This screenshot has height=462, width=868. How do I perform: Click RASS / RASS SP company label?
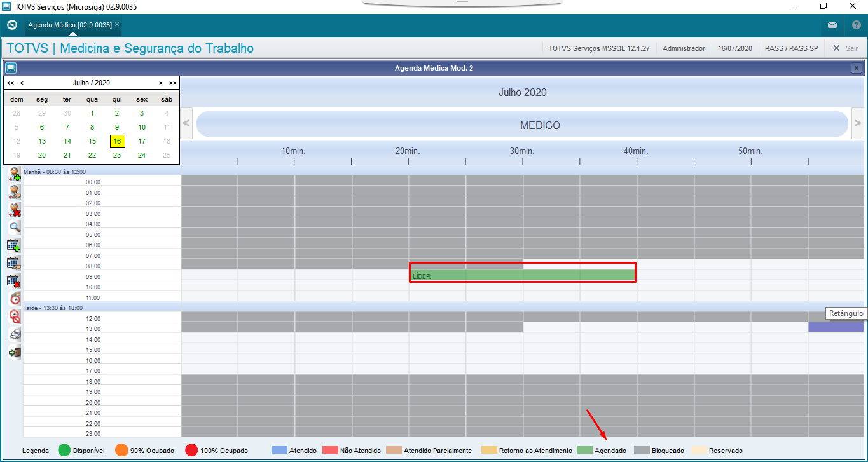tap(792, 48)
